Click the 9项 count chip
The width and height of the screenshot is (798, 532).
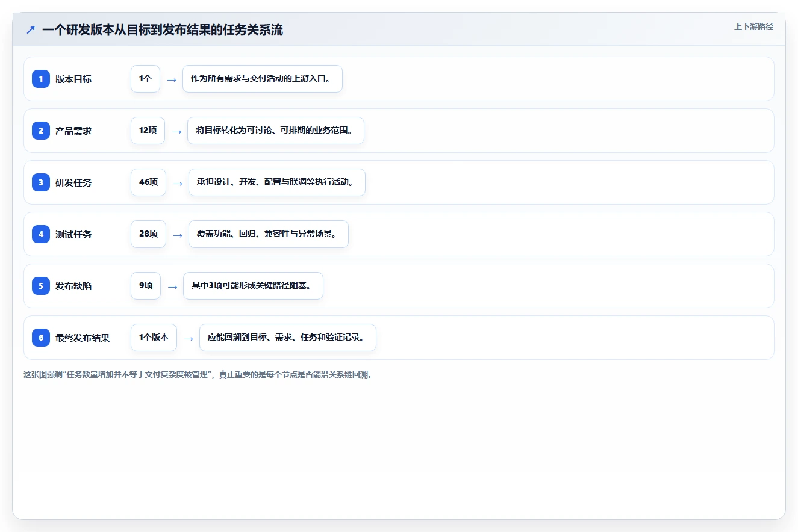coord(146,286)
